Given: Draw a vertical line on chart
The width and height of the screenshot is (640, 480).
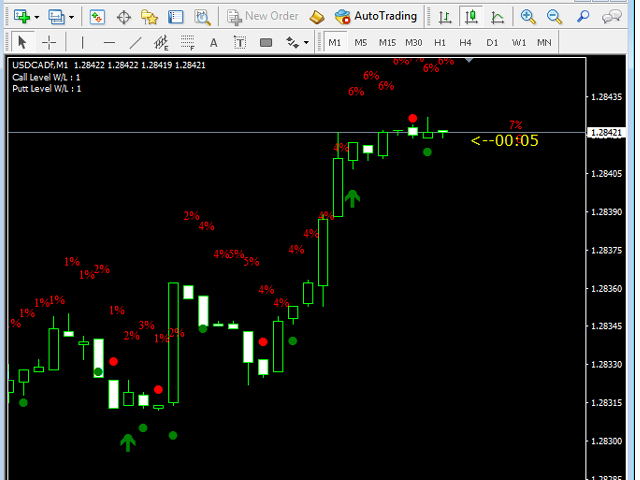Looking at the screenshot, I should [82, 42].
